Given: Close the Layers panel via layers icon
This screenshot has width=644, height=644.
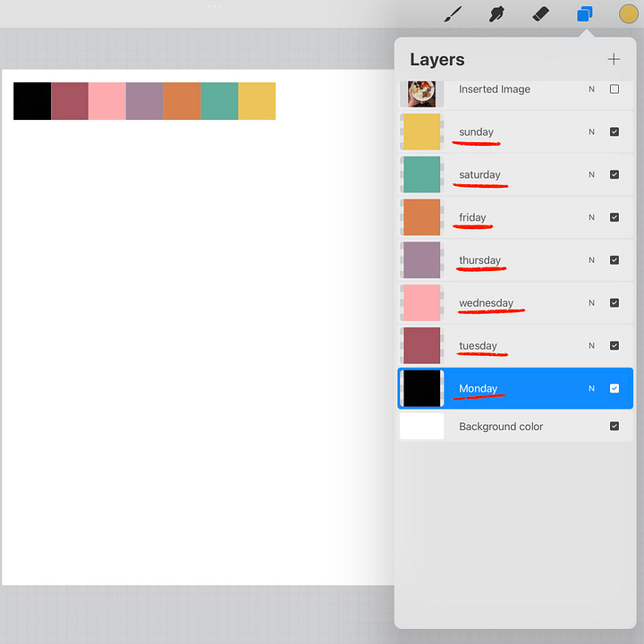Looking at the screenshot, I should tap(584, 14).
